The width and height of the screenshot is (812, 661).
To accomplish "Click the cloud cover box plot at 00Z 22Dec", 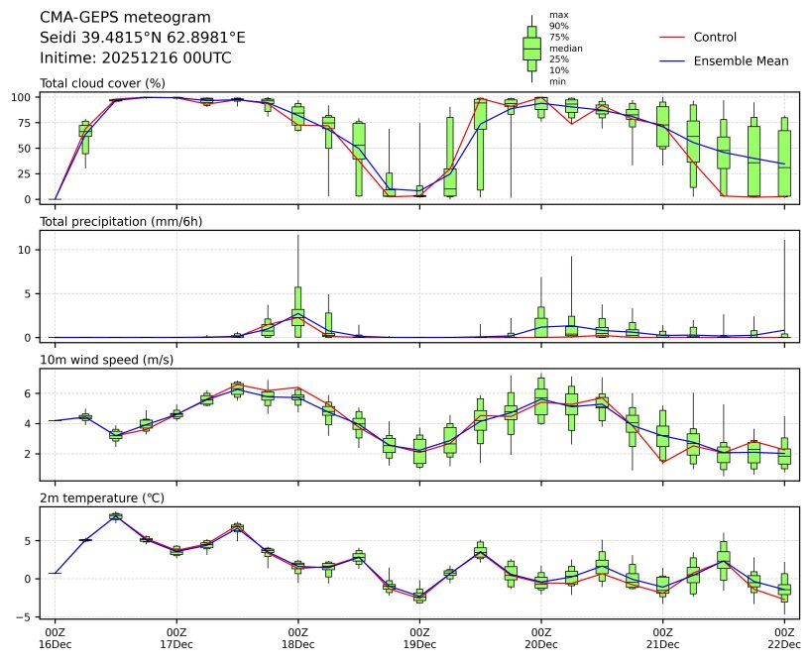I will pos(784,158).
